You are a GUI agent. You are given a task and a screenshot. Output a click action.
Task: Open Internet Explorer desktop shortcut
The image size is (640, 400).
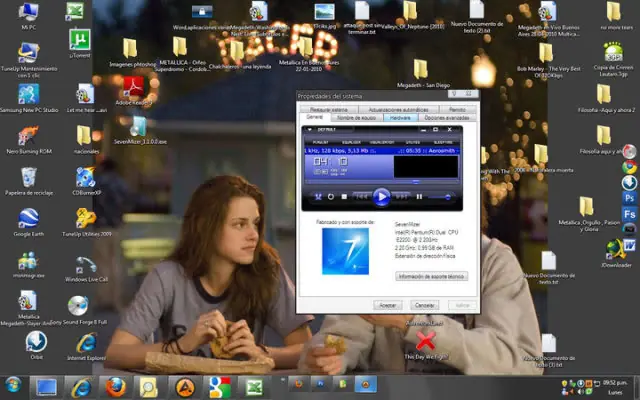(x=86, y=343)
